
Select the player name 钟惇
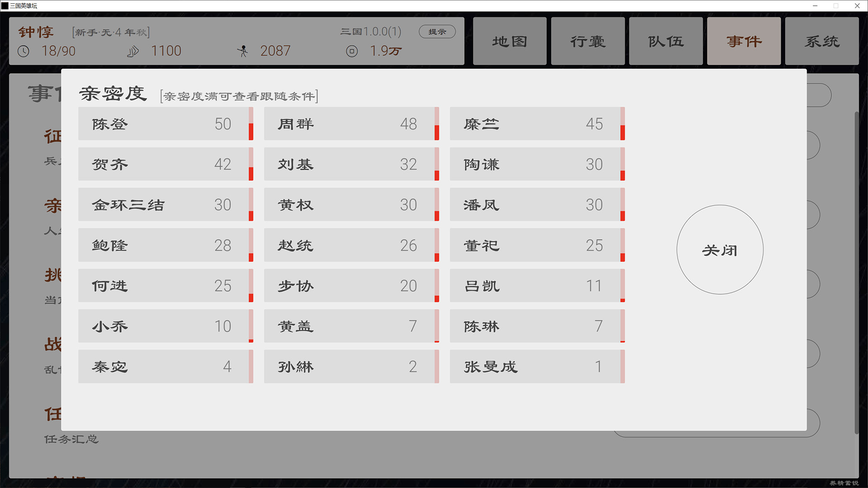[35, 32]
